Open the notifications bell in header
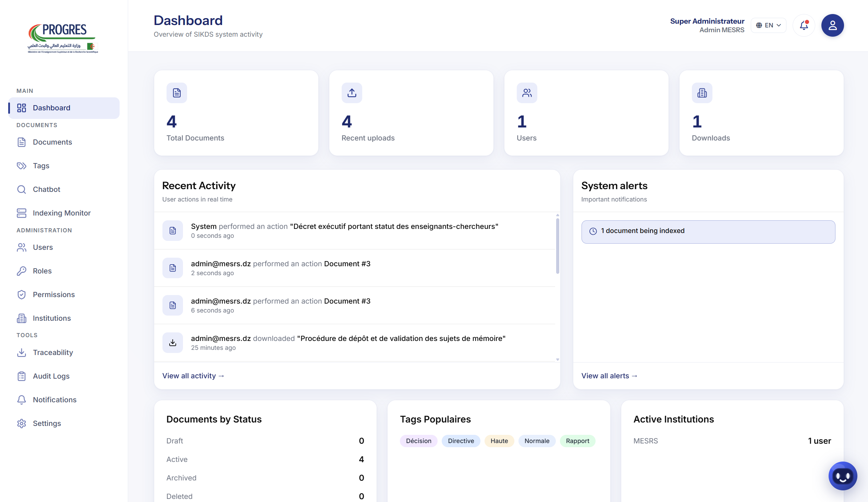 pyautogui.click(x=804, y=25)
